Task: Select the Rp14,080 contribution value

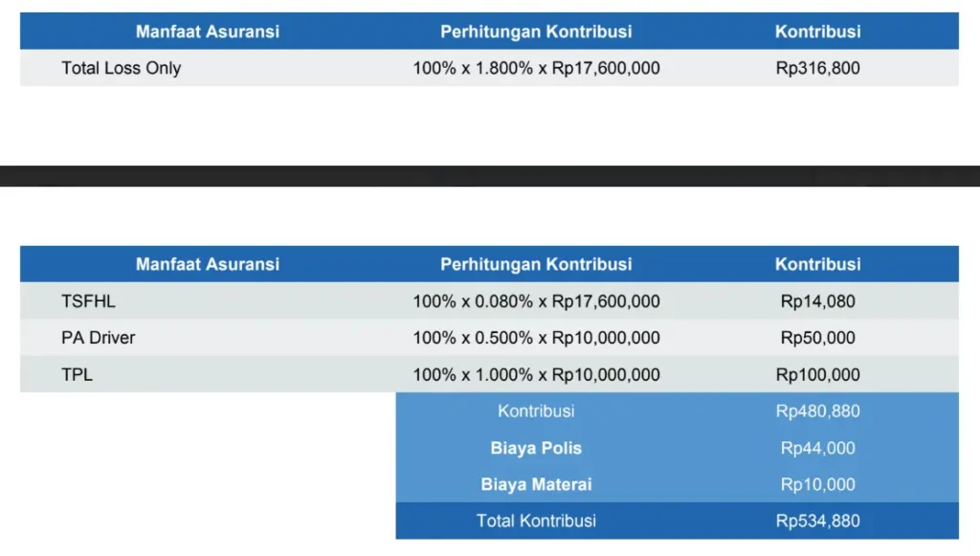Action: (x=817, y=301)
